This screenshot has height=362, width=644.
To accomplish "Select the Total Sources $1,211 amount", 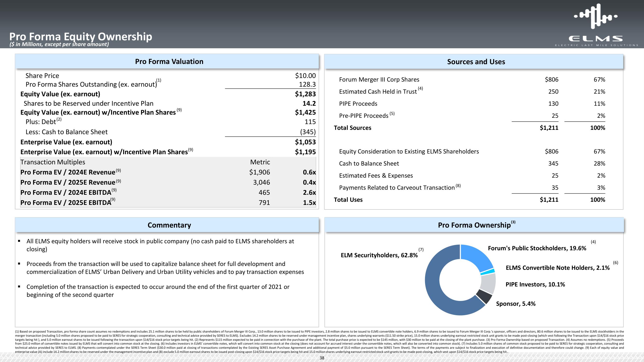I will point(549,128).
